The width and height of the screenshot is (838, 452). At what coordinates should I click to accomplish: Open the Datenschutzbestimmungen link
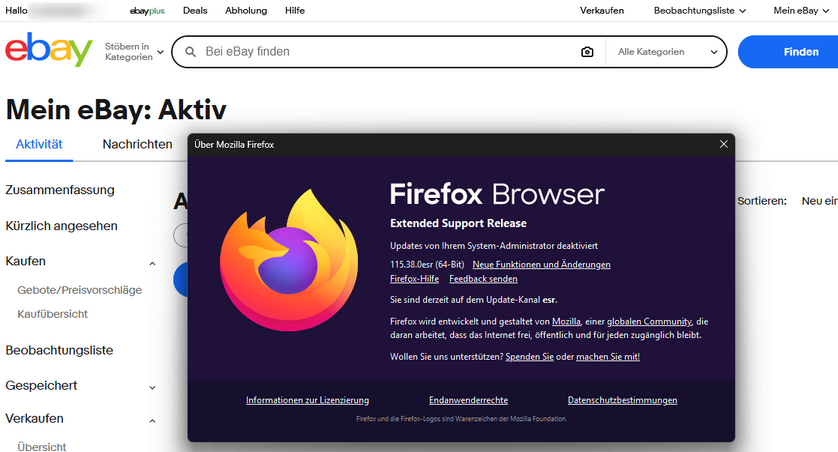(x=622, y=400)
